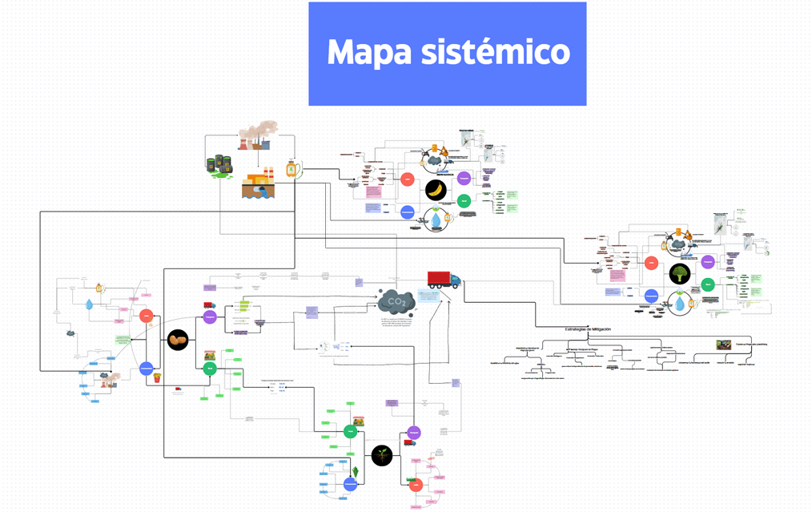Viewport: 812px width, 512px height.
Task: Select the french fries icon near the blue node
Action: 156,378
